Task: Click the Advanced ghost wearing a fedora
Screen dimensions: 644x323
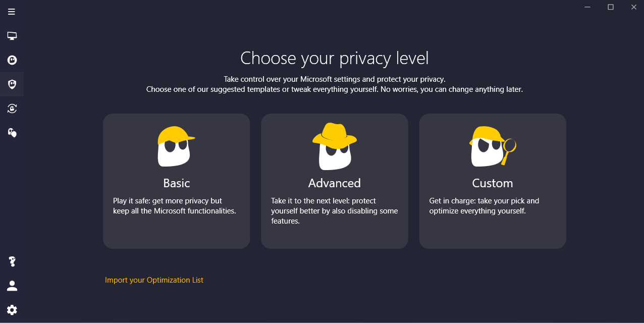Action: 334,146
